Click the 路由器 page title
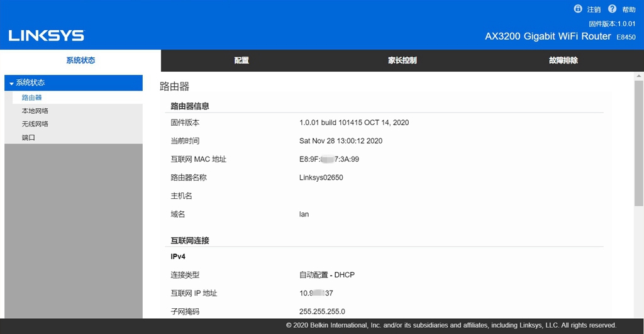644x334 pixels. point(174,86)
